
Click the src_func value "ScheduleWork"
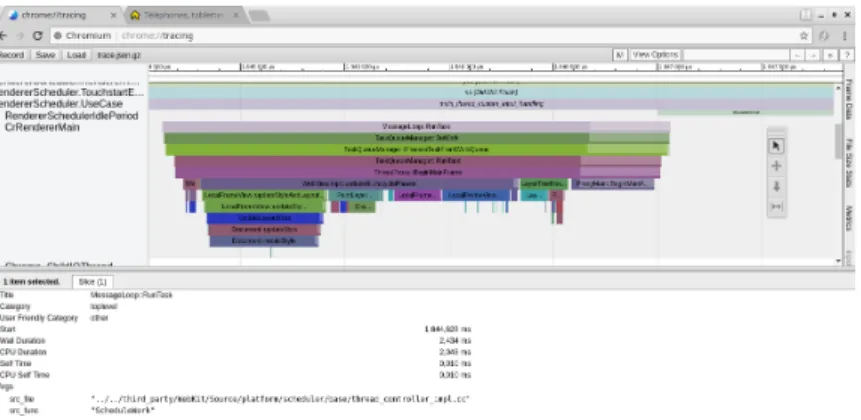123,410
